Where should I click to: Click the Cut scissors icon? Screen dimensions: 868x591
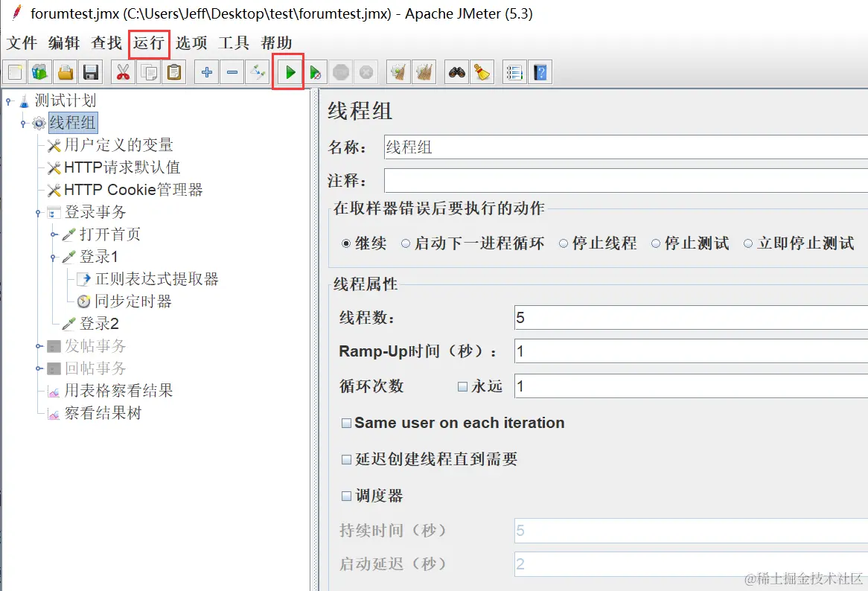point(123,72)
